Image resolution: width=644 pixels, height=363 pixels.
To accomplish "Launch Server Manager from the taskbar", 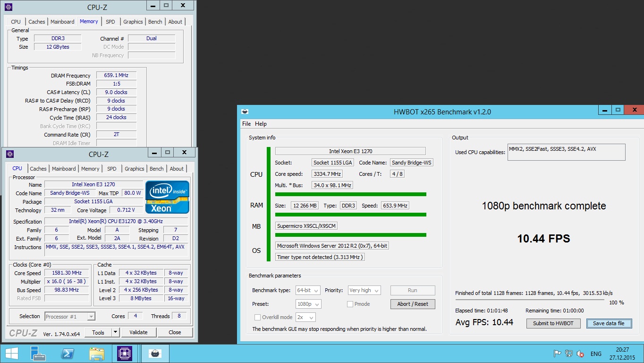I will (38, 354).
